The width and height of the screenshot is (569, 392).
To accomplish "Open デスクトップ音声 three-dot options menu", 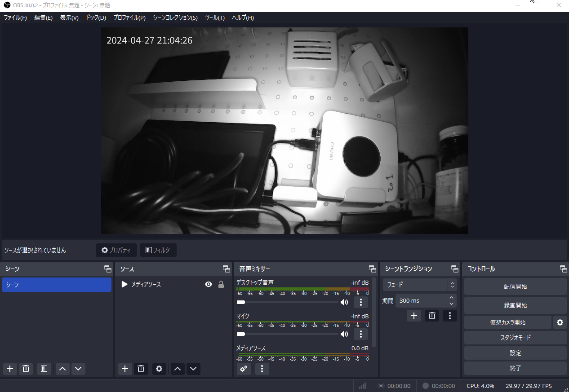I will 360,302.
